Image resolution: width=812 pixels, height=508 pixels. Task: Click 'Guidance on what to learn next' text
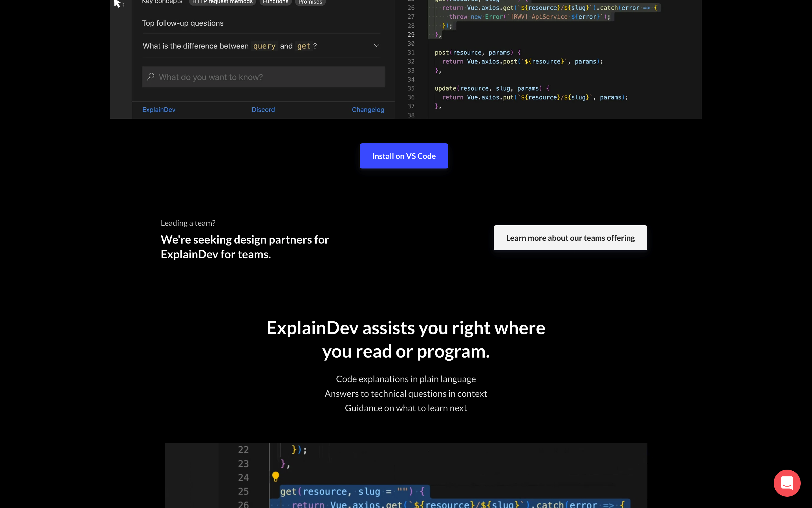[406, 408]
